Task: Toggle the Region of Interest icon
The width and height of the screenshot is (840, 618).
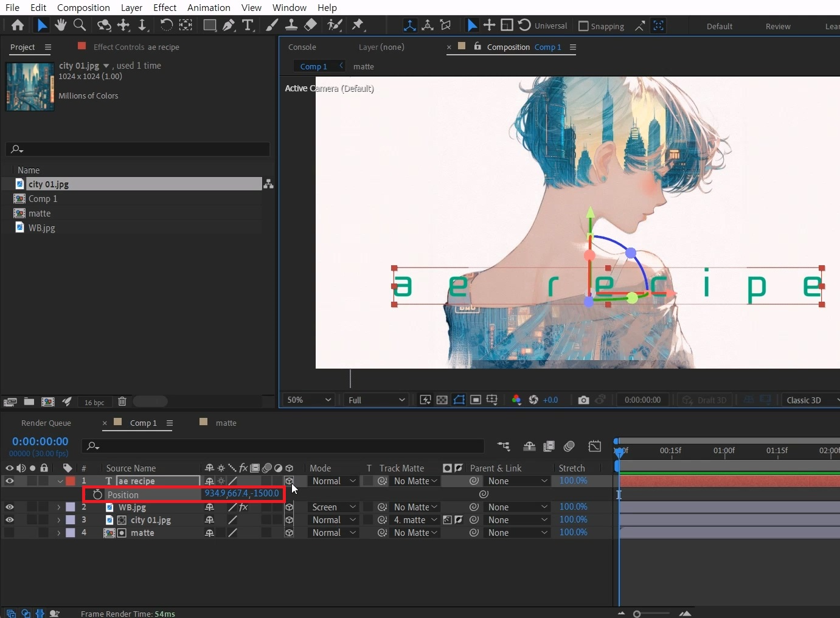Action: (x=476, y=400)
